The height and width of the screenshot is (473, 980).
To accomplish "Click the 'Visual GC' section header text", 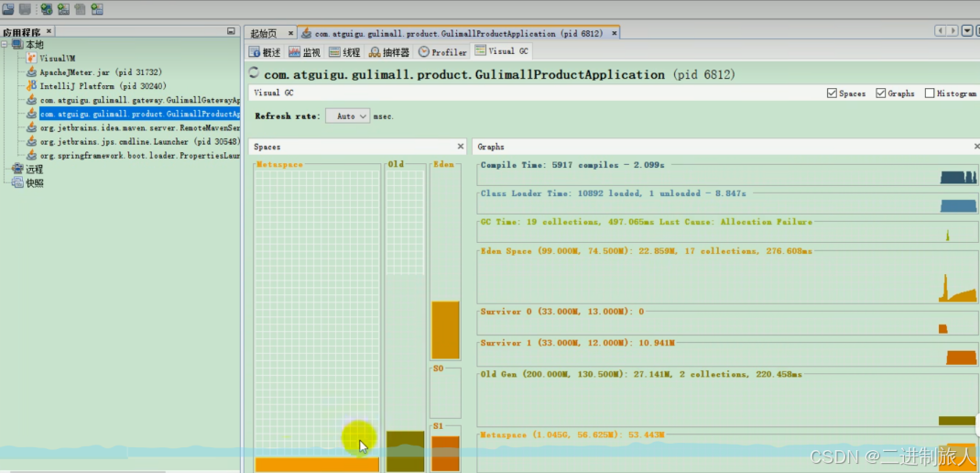I will tap(273, 93).
